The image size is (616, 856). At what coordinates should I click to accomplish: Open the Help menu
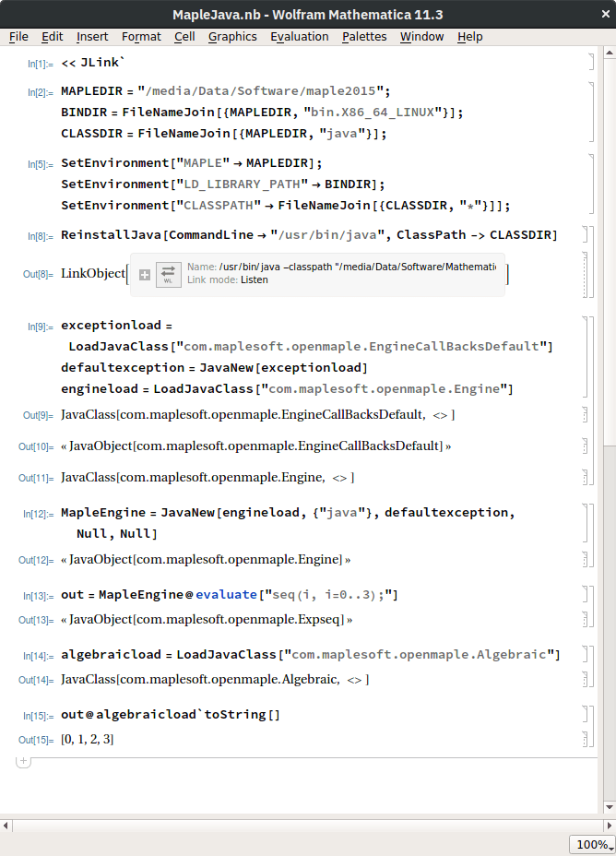point(469,37)
